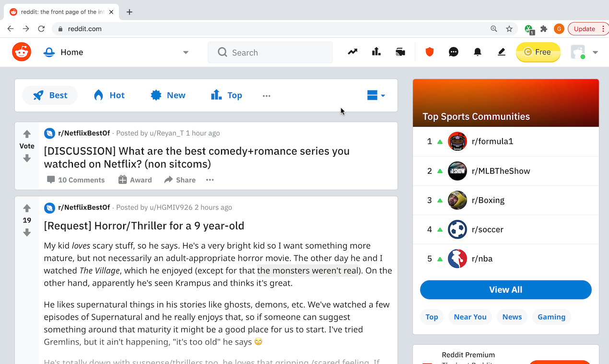Image resolution: width=609 pixels, height=364 pixels.
Task: Click the green extension icon with badge
Action: (x=529, y=29)
